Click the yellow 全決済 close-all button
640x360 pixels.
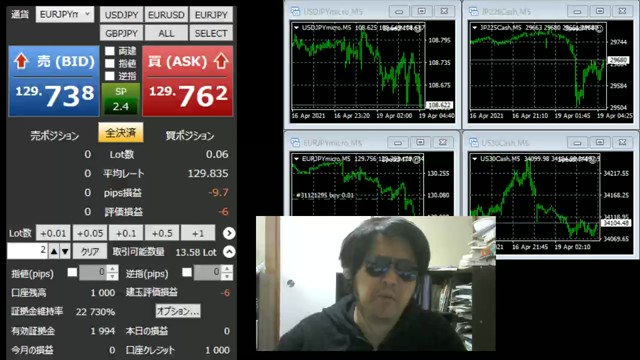120,133
